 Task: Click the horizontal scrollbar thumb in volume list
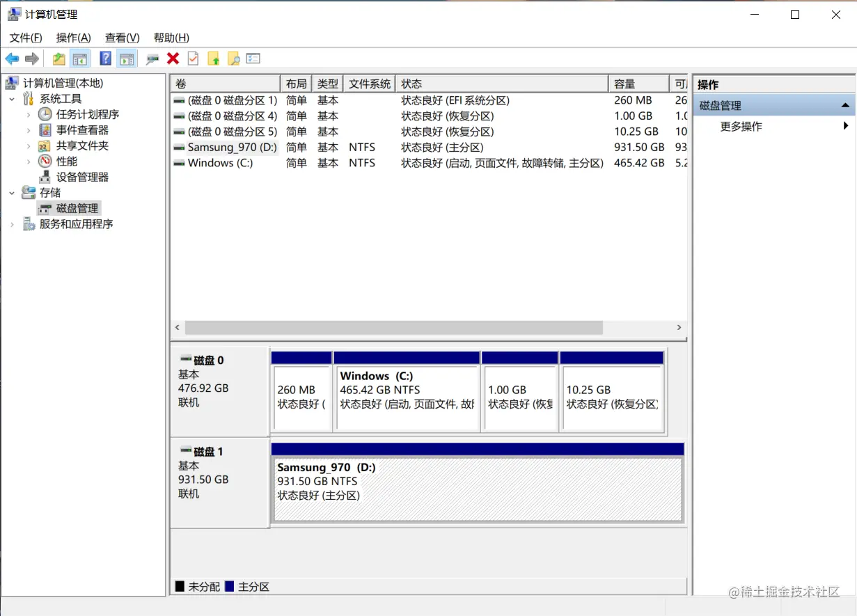(x=393, y=328)
